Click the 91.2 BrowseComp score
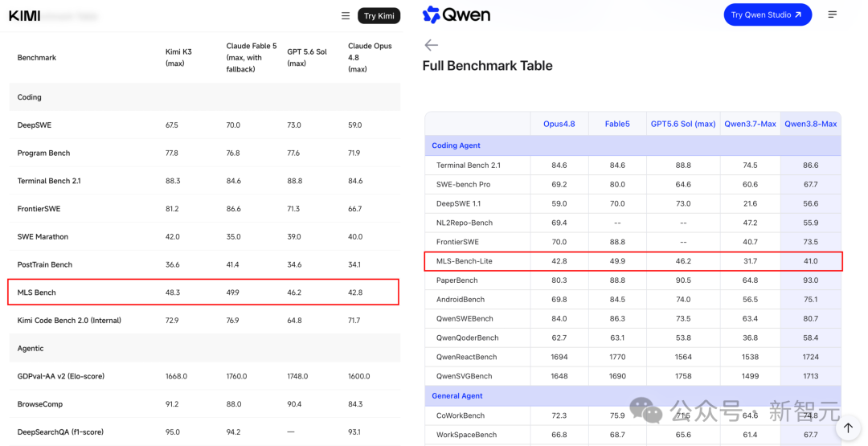Image resolution: width=868 pixels, height=446 pixels. 172,404
